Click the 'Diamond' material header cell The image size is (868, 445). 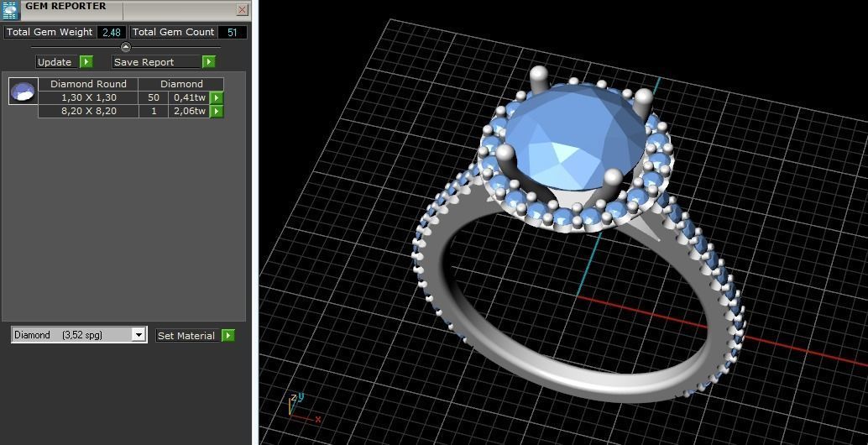[181, 84]
